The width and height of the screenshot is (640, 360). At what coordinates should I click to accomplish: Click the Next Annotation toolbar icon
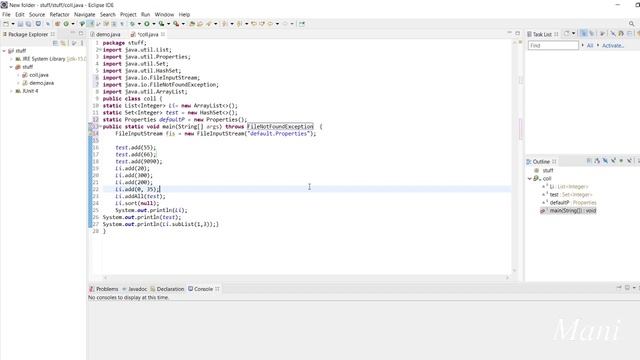point(224,24)
